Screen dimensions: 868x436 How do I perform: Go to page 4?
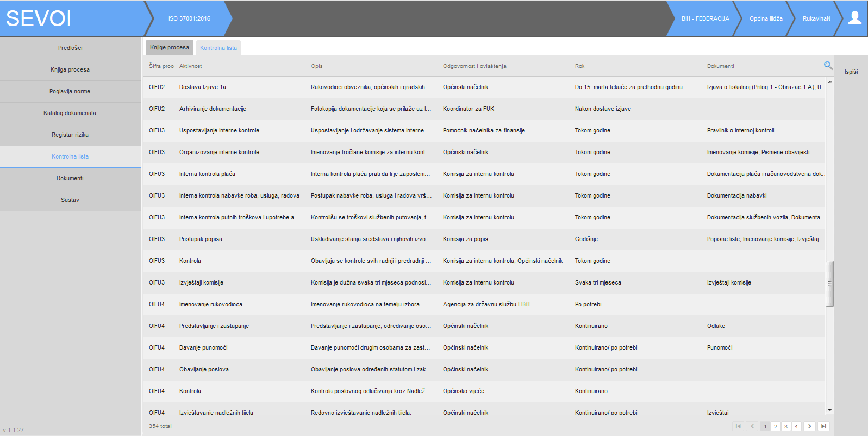tap(796, 426)
